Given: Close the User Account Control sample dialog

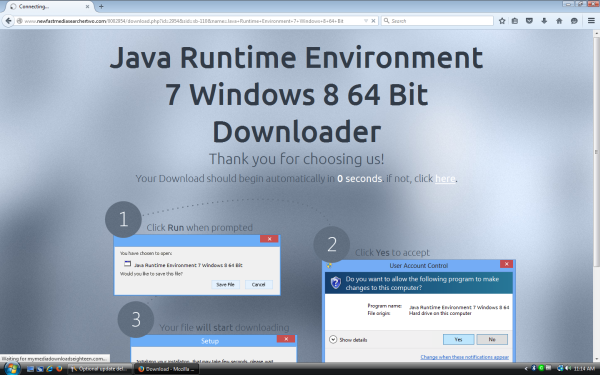Looking at the screenshot, I should [506, 264].
